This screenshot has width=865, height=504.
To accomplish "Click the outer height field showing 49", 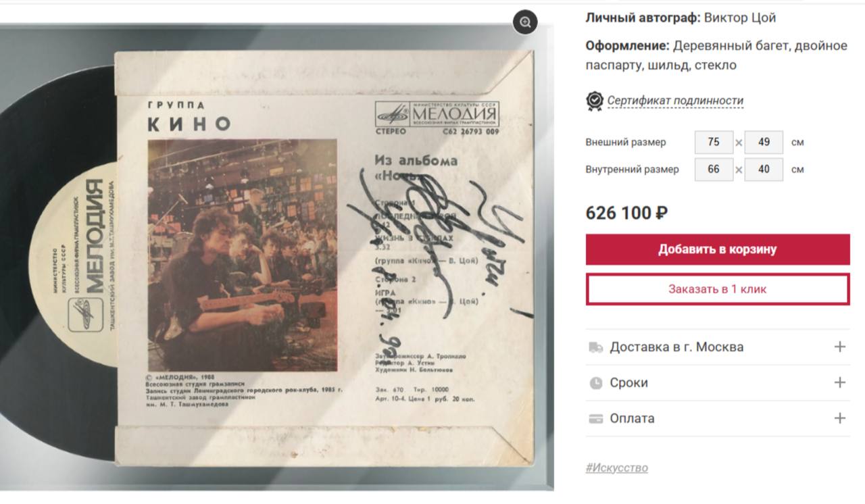I will point(764,143).
